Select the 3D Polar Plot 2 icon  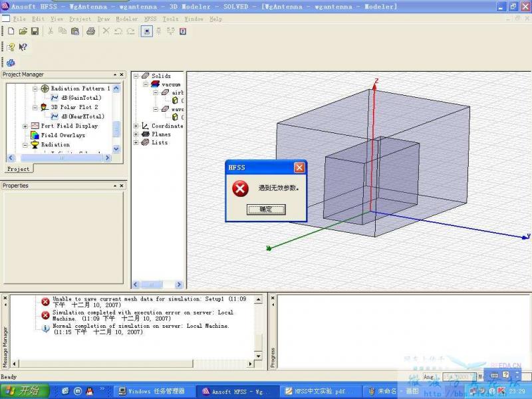click(45, 107)
